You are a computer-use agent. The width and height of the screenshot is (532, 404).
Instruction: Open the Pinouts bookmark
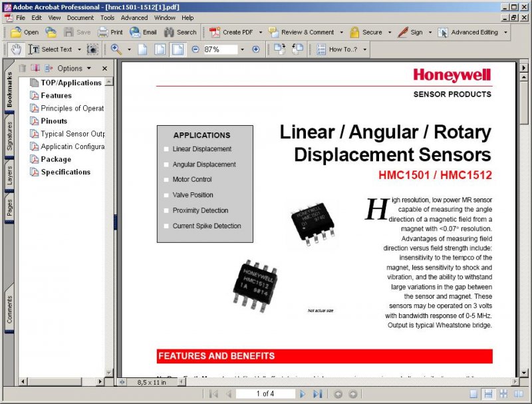(x=54, y=121)
